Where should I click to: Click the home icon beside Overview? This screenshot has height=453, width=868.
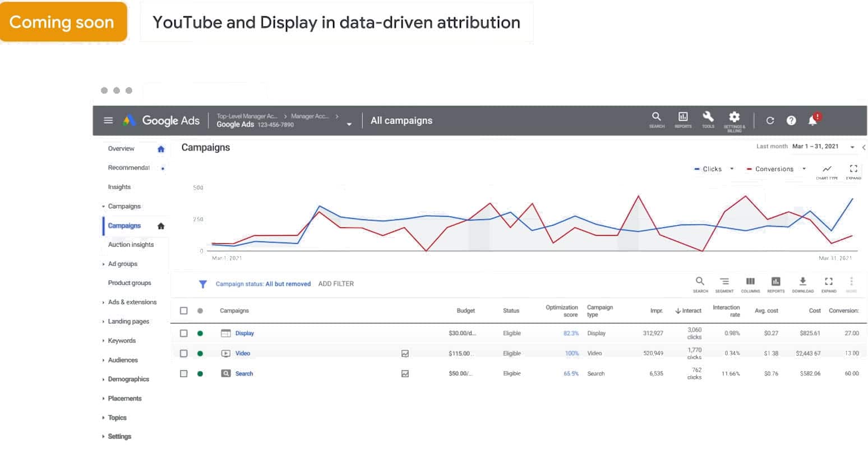(161, 149)
